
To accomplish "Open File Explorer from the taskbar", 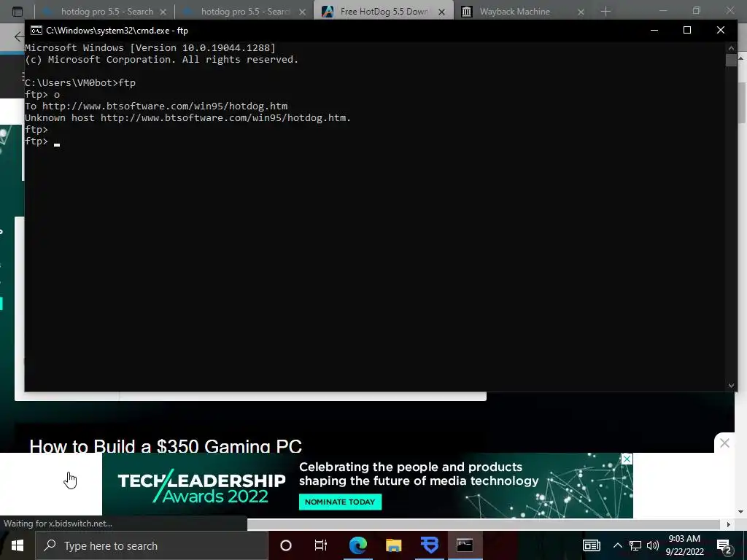I will pyautogui.click(x=393, y=545).
